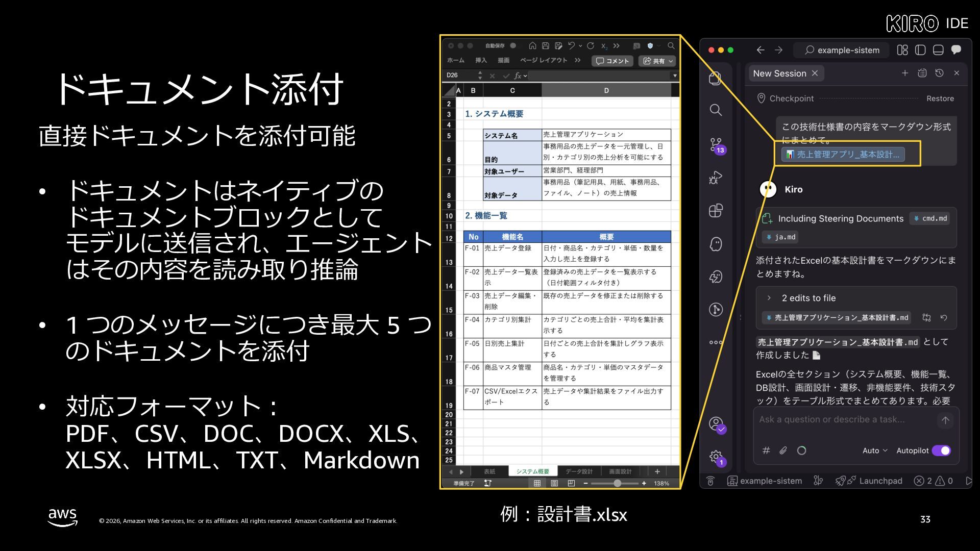Image resolution: width=980 pixels, height=551 pixels.
Task: Click the hash context icon in chat input
Action: (766, 450)
